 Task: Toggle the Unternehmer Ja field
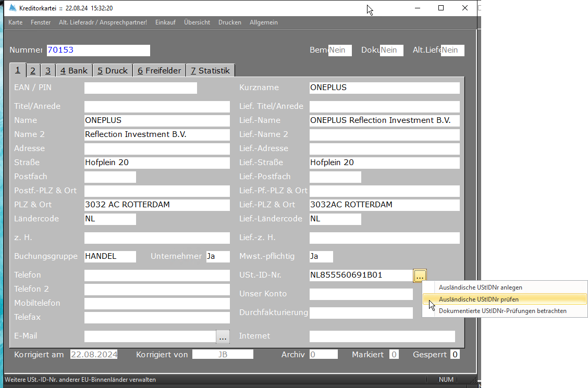coord(217,256)
